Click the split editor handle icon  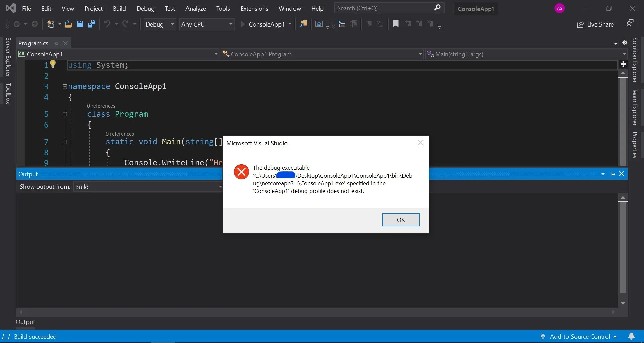(623, 64)
